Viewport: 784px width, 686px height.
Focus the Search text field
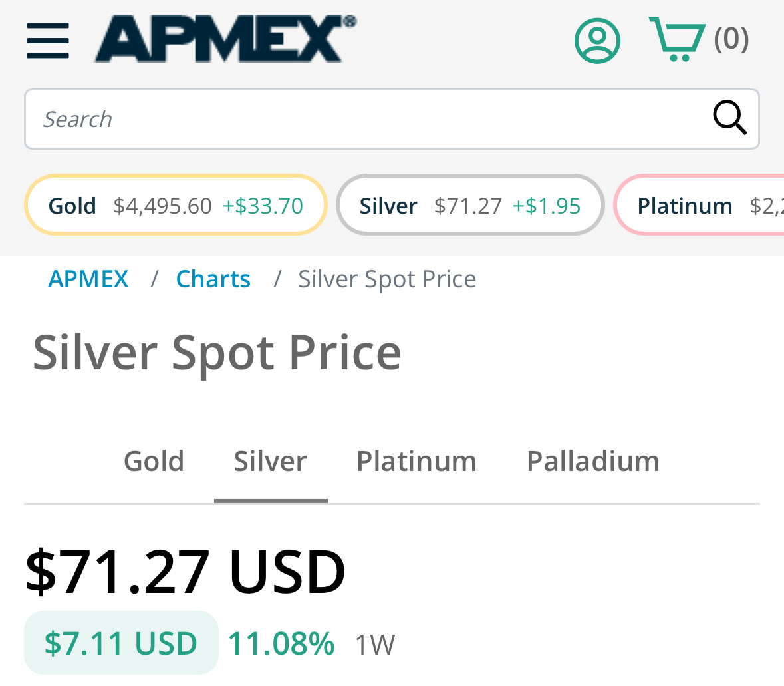366,119
